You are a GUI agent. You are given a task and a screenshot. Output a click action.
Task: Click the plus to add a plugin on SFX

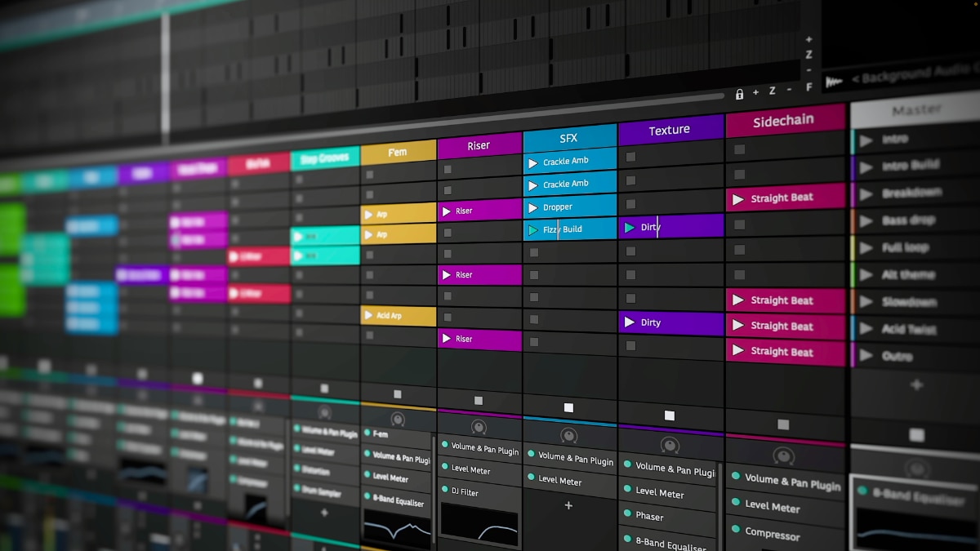click(568, 506)
